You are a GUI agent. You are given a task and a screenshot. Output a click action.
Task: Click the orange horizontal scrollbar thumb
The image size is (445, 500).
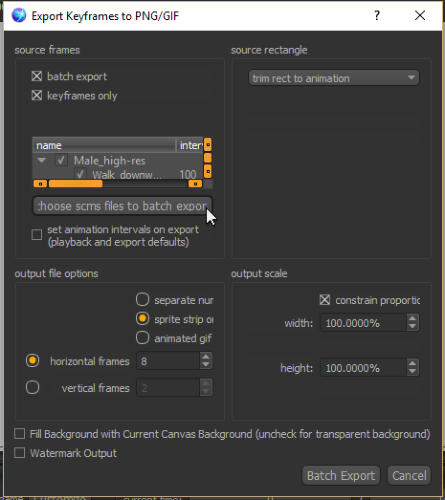point(76,184)
